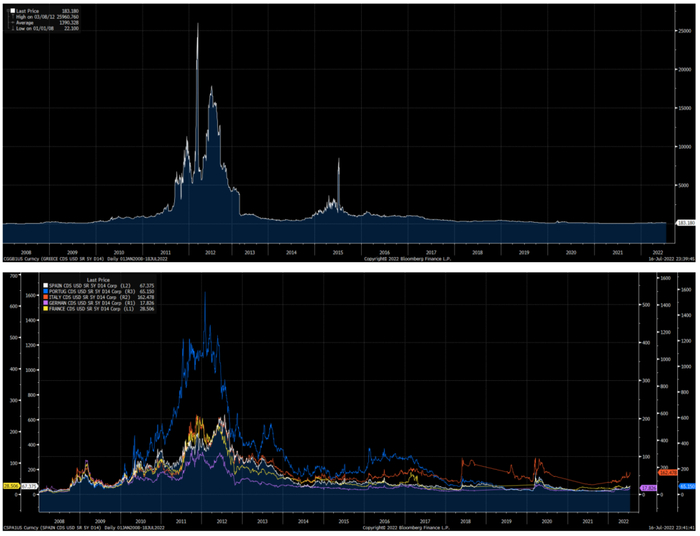
Task: Click the 'GREECE CDS USD SR 5Y D14' footer
Action: click(74, 258)
